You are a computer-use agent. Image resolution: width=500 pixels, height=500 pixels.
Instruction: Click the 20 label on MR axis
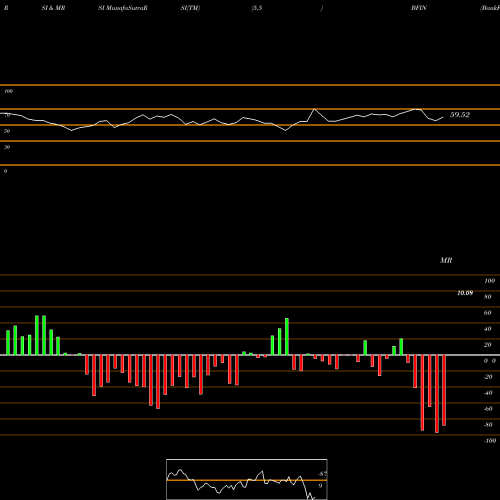488,345
